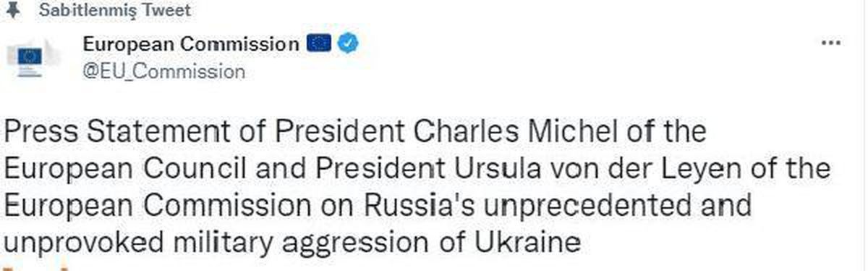
Task: Open the European Commission display name
Action: pyautogui.click(x=191, y=44)
